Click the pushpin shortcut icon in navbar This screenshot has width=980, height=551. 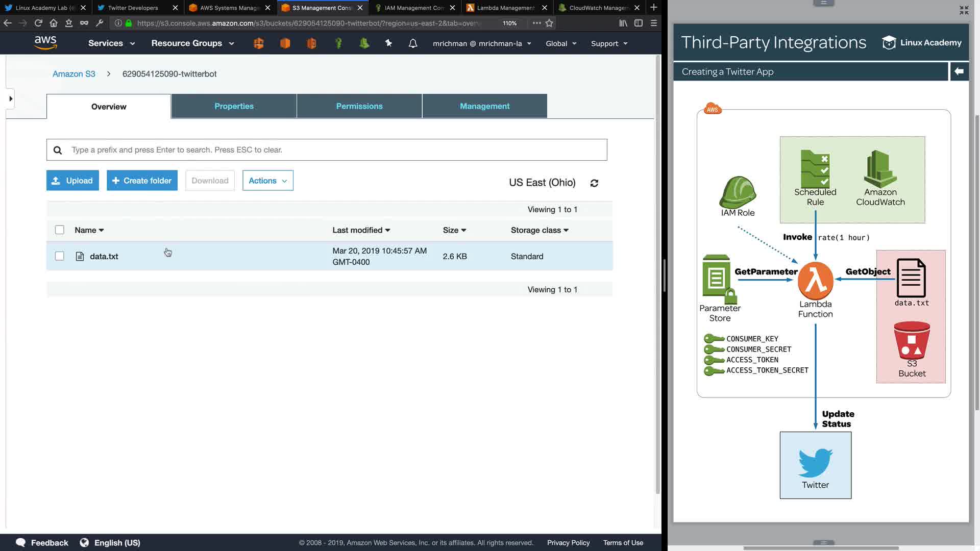(x=388, y=43)
